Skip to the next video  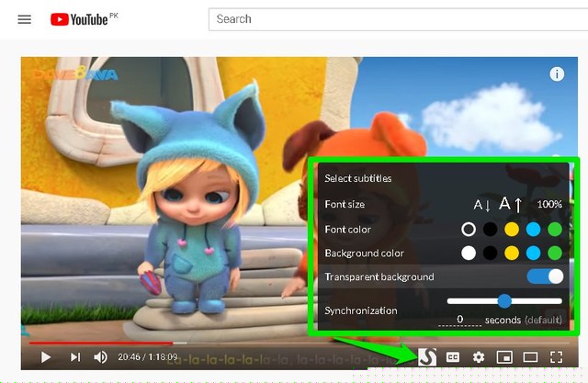pyautogui.click(x=75, y=357)
